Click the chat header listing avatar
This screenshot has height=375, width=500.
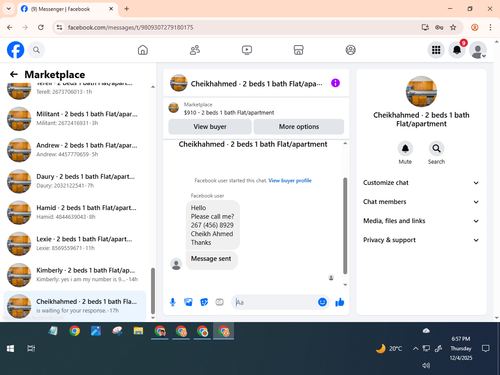pos(178,83)
